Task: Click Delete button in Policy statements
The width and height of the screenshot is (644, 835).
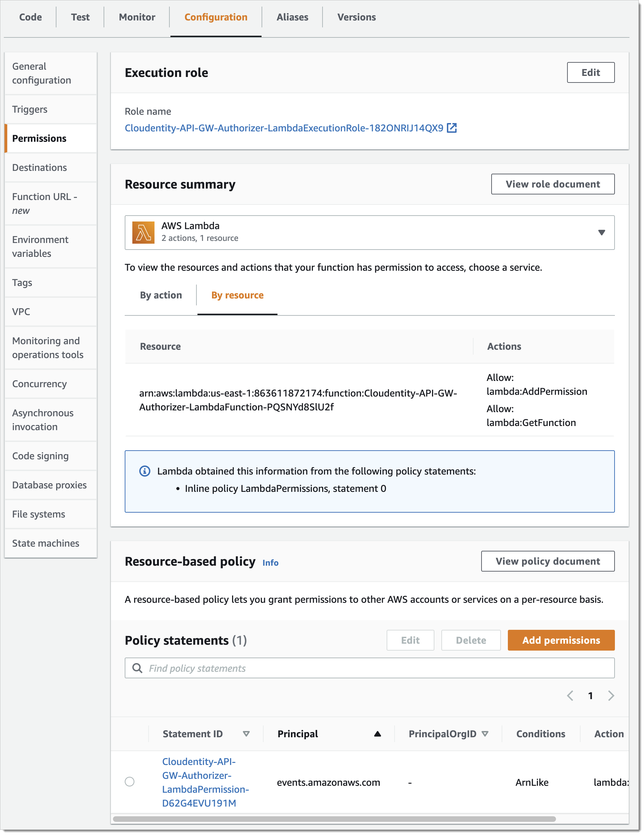Action: click(x=471, y=640)
